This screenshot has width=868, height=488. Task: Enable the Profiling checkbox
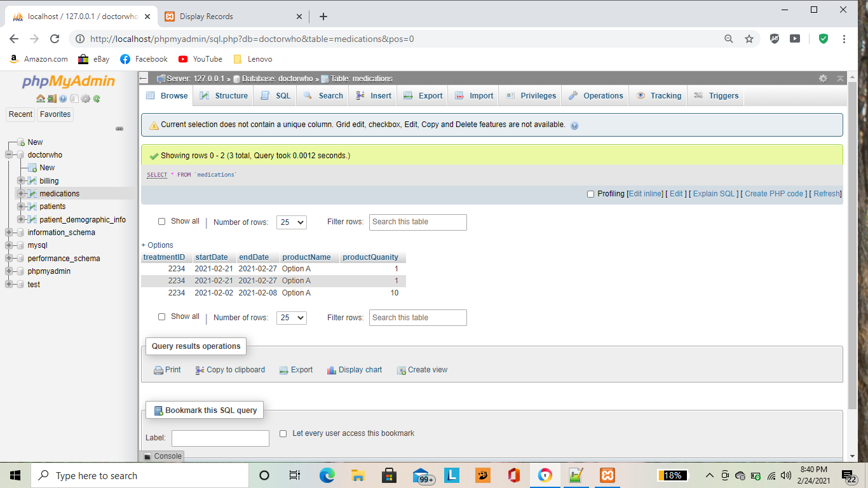click(590, 194)
